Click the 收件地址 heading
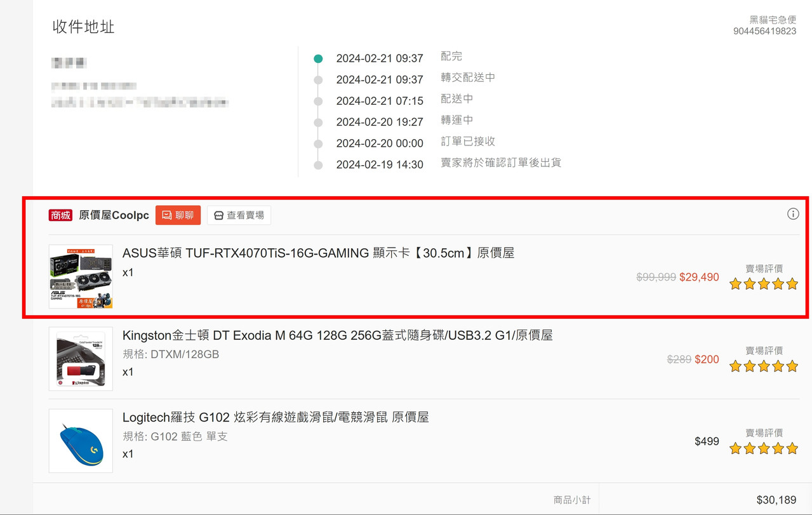 tap(83, 27)
